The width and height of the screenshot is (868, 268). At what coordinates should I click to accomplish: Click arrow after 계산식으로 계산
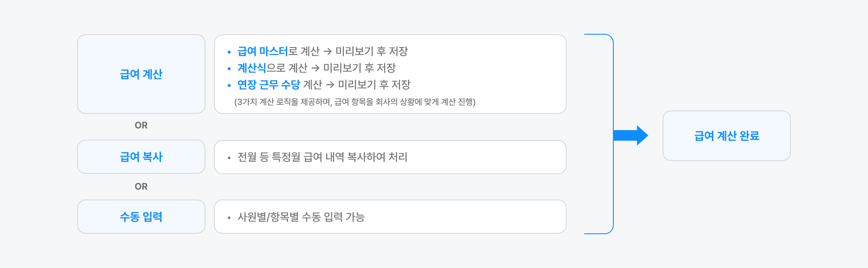tap(315, 68)
